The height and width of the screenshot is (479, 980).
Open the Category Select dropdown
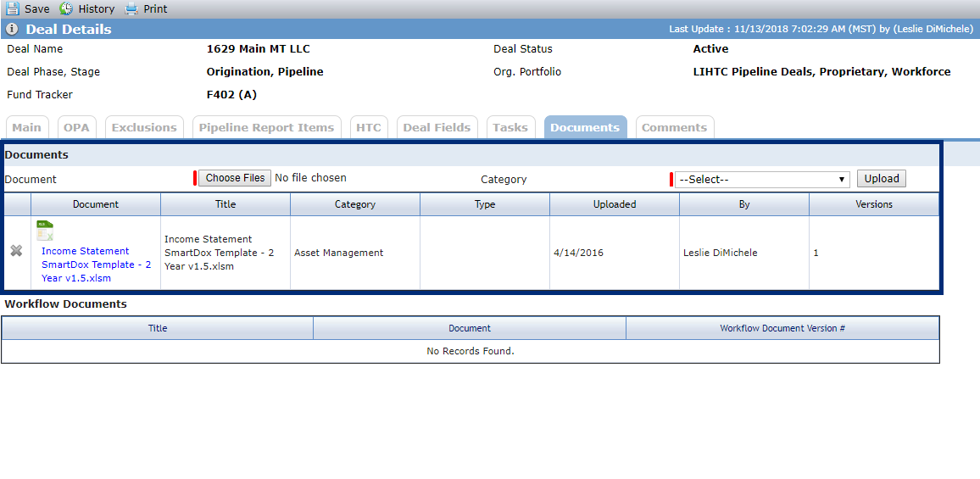pos(762,180)
